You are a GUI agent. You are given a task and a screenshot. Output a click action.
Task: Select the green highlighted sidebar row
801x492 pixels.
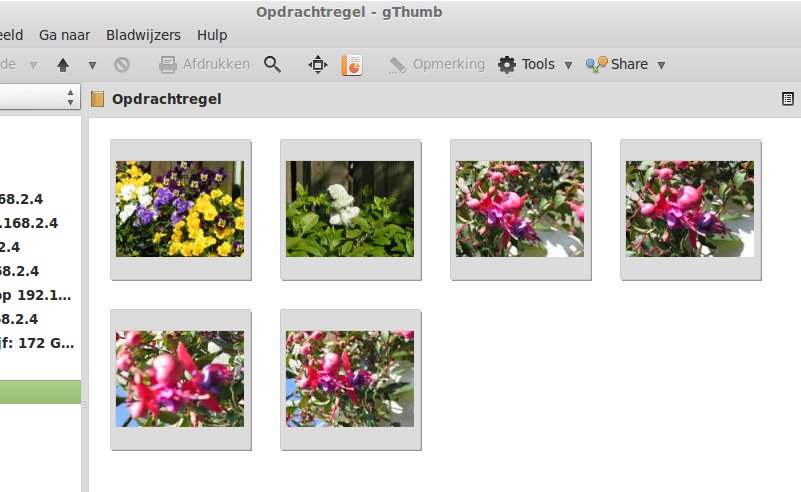pyautogui.click(x=40, y=392)
